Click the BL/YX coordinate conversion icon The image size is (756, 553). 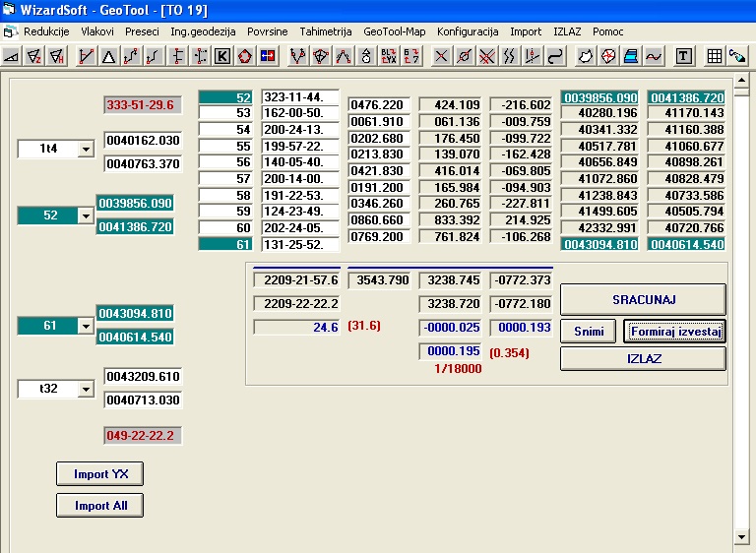point(389,56)
